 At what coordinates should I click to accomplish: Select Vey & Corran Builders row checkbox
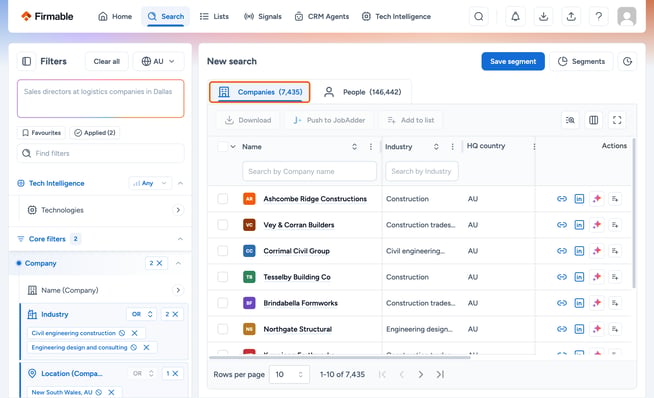tap(223, 225)
